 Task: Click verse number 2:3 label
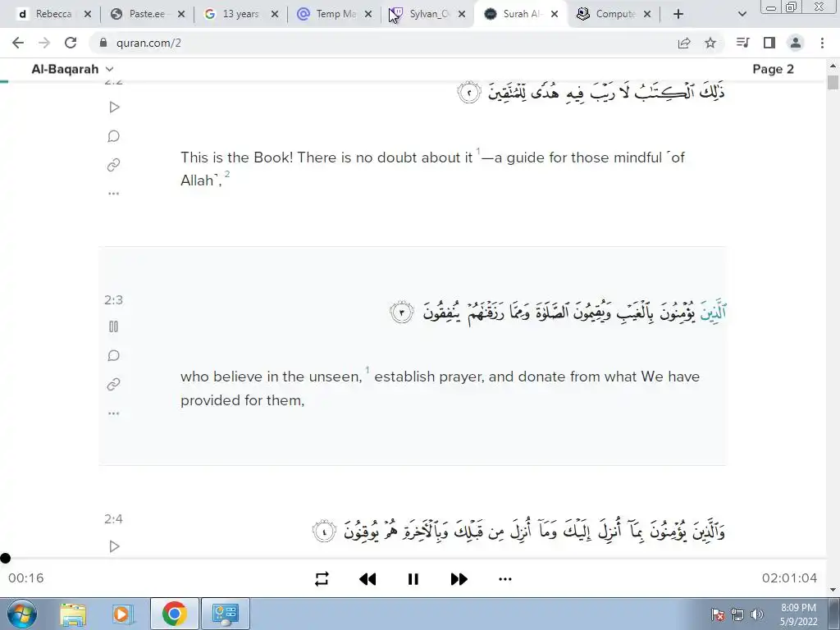tap(113, 300)
